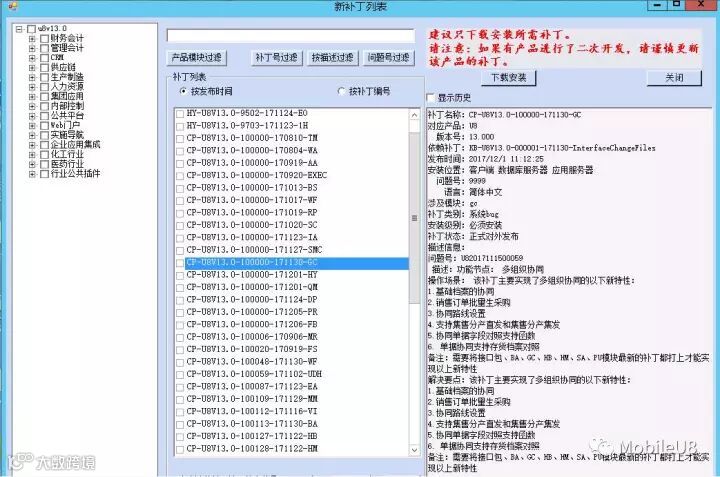
Task: Select the 企业应用集成 tree item label
Action: pyautogui.click(x=75, y=144)
